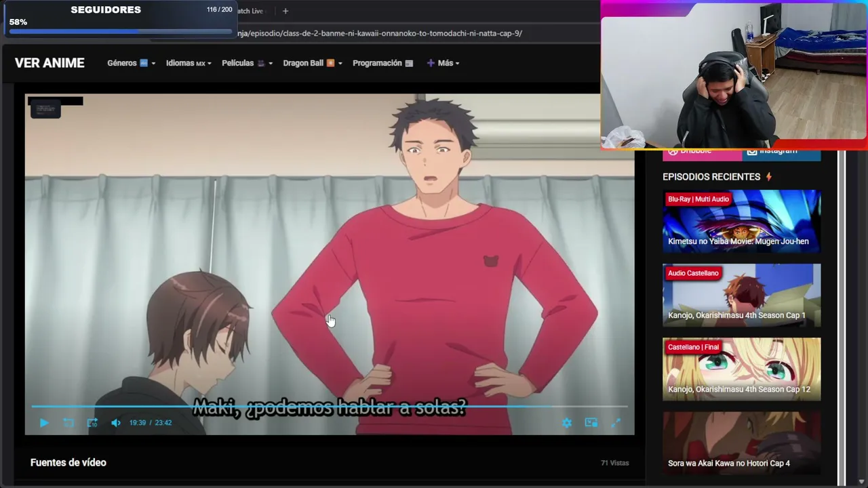Click the Géneros menu icon
Image resolution: width=868 pixels, height=488 pixels.
pyautogui.click(x=144, y=63)
